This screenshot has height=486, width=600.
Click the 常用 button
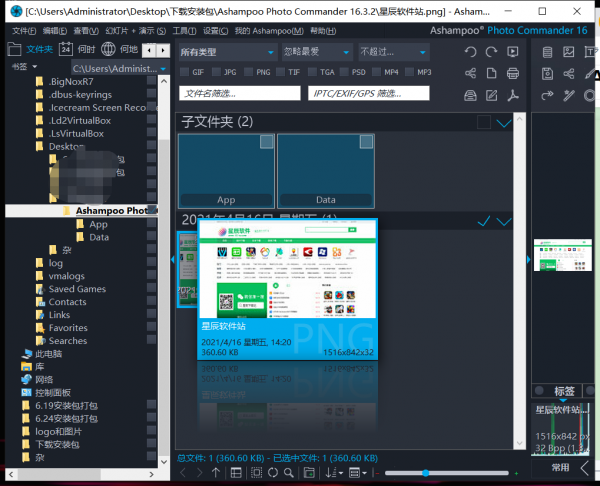click(x=560, y=468)
